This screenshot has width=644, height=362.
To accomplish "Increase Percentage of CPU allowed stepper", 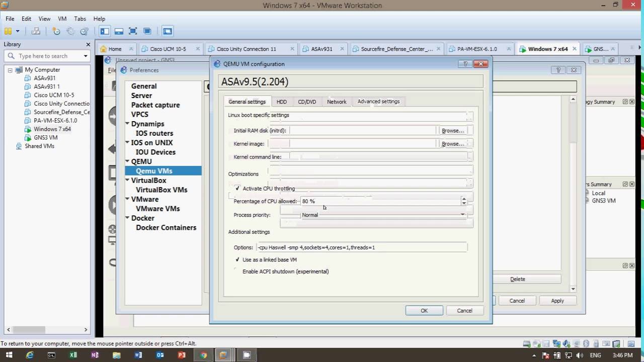I will [x=464, y=199].
